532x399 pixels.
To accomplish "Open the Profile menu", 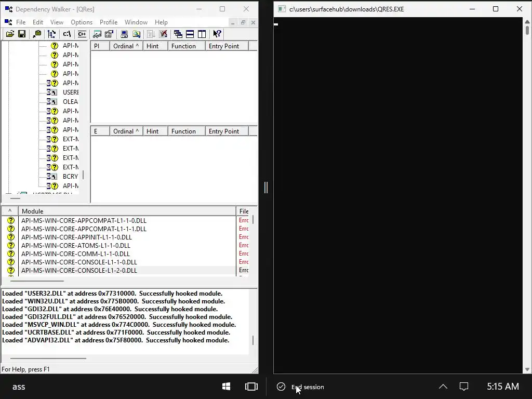I will 109,22.
